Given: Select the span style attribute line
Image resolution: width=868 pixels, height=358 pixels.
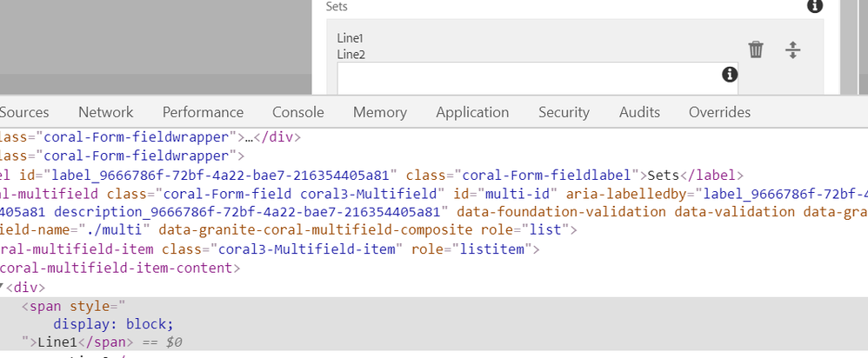Looking at the screenshot, I should pyautogui.click(x=74, y=306).
